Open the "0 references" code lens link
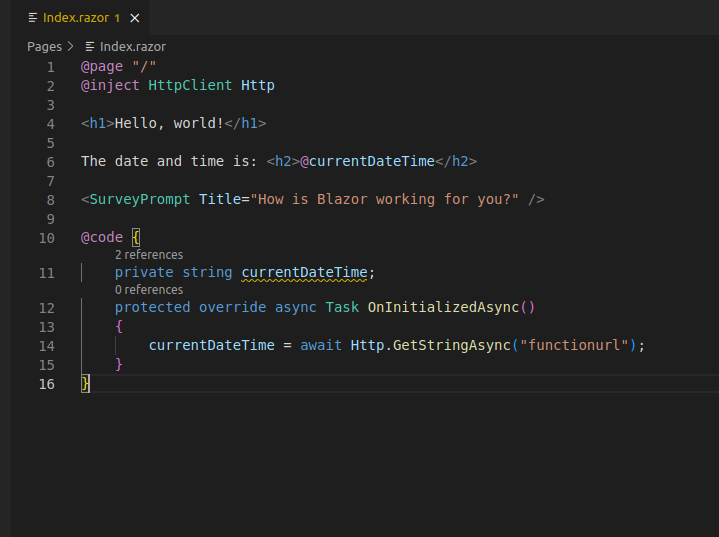Image resolution: width=719 pixels, height=537 pixels. [149, 290]
